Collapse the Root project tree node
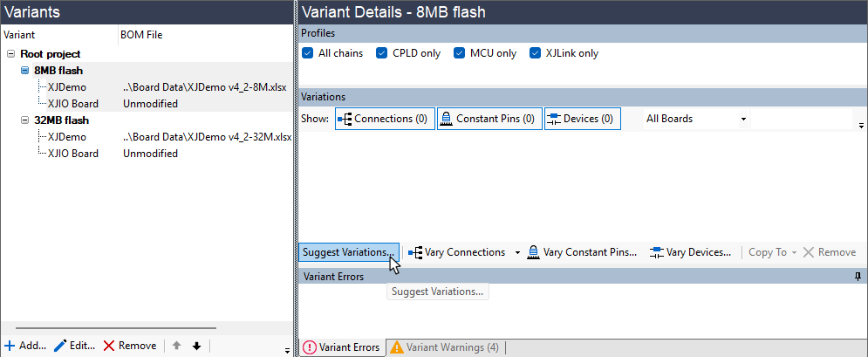The width and height of the screenshot is (868, 357). [10, 54]
